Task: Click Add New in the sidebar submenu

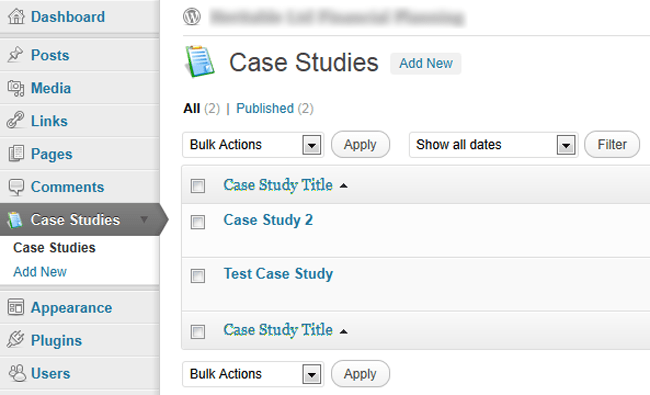Action: [40, 271]
